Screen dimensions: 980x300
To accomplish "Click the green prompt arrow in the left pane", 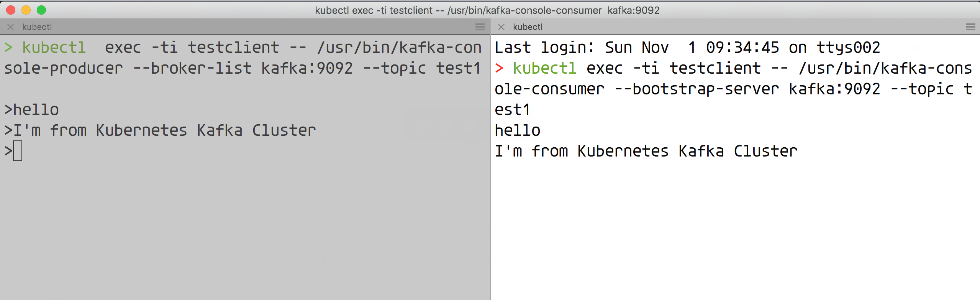I will tap(8, 48).
